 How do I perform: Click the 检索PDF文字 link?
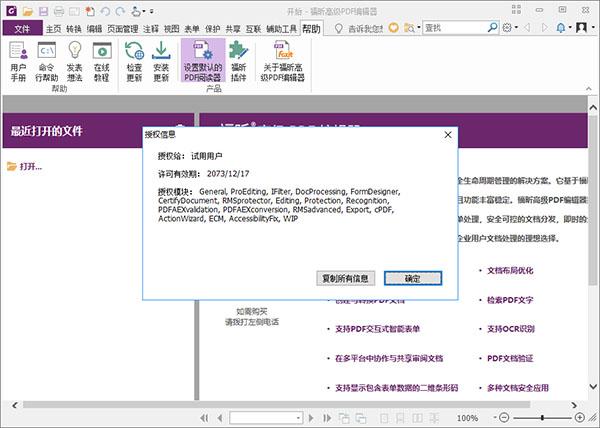(x=510, y=300)
